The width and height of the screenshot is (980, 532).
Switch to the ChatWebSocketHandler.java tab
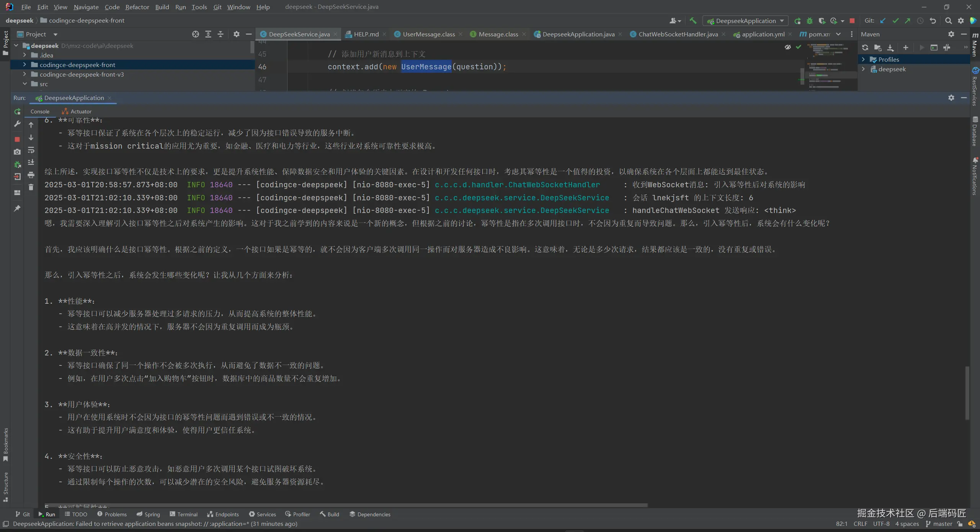click(678, 34)
